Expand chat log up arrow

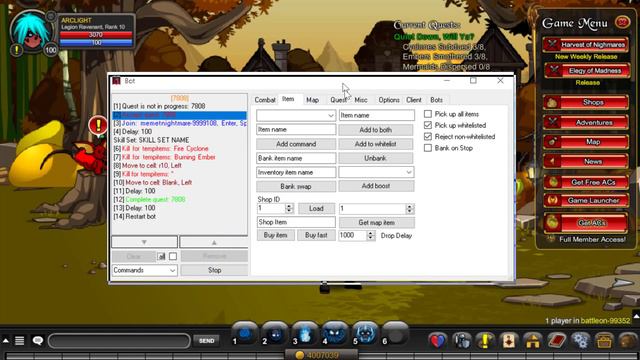pyautogui.click(x=6, y=340)
